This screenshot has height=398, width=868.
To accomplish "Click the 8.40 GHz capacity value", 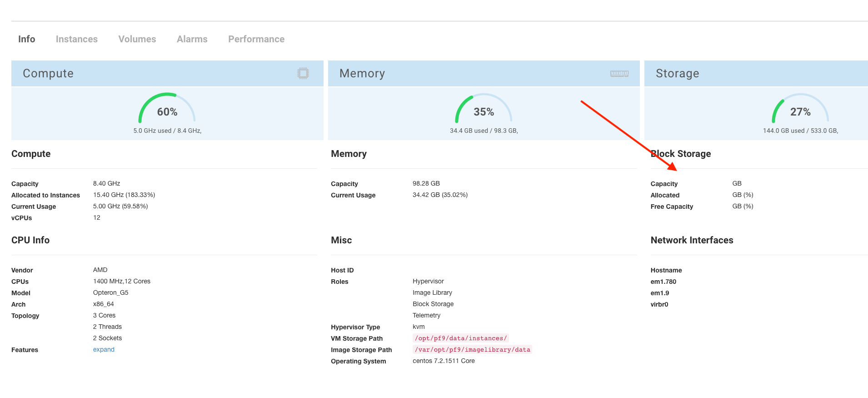I will pos(106,183).
